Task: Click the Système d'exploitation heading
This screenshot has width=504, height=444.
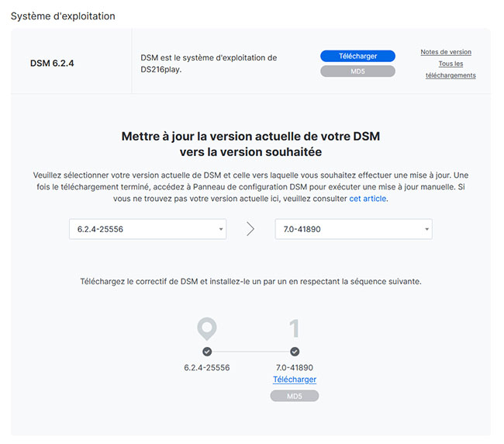Action: [63, 16]
